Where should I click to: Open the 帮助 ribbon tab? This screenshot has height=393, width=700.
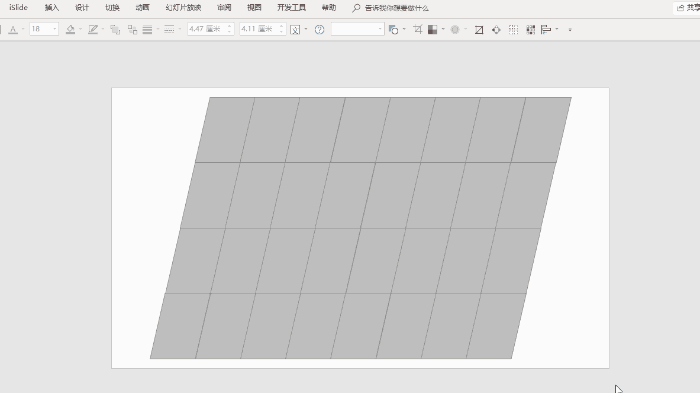coord(329,8)
